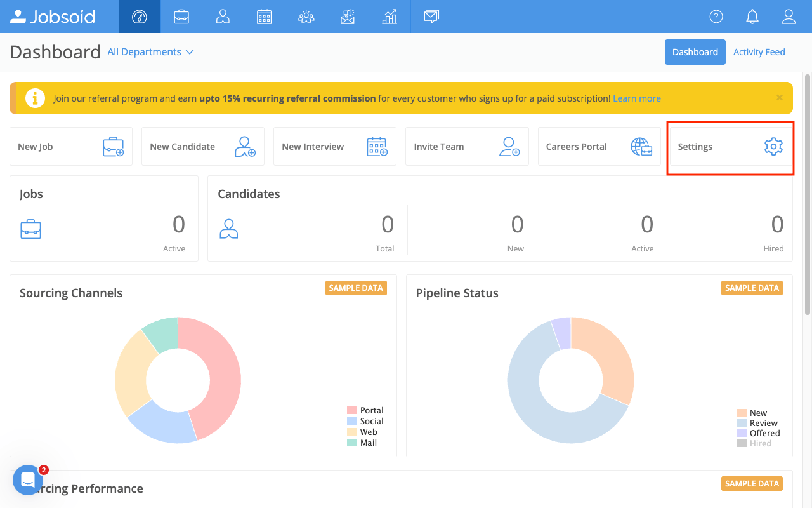Open the chat support widget
Screen dimensions: 812x508
[28, 480]
